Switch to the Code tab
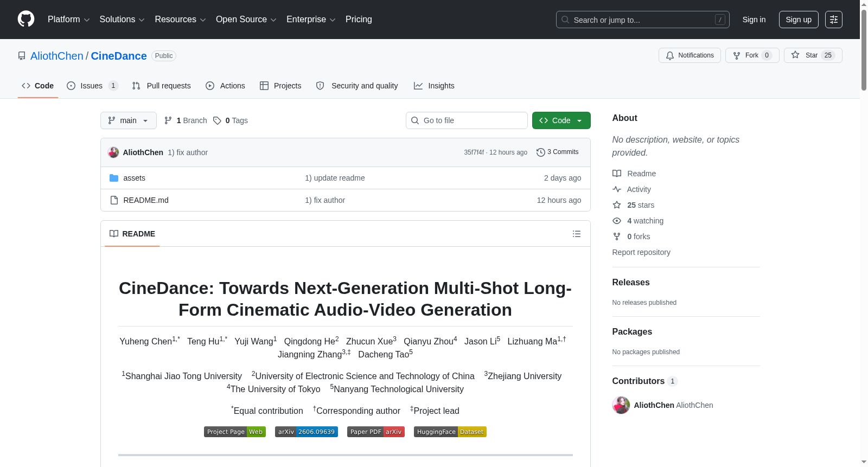868x467 pixels. click(38, 86)
